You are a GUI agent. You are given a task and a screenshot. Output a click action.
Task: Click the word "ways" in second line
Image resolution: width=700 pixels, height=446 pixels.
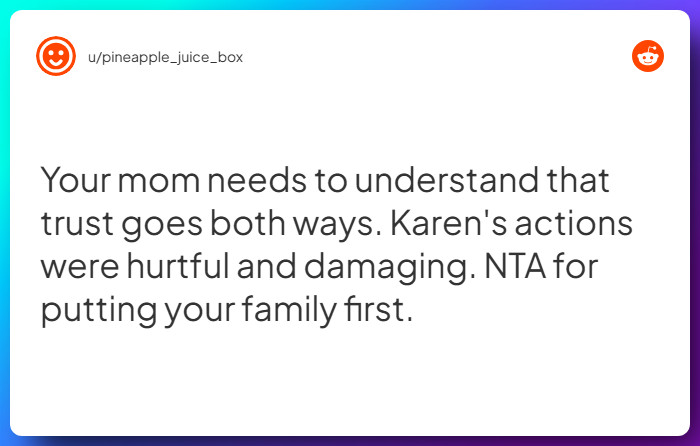(x=338, y=225)
